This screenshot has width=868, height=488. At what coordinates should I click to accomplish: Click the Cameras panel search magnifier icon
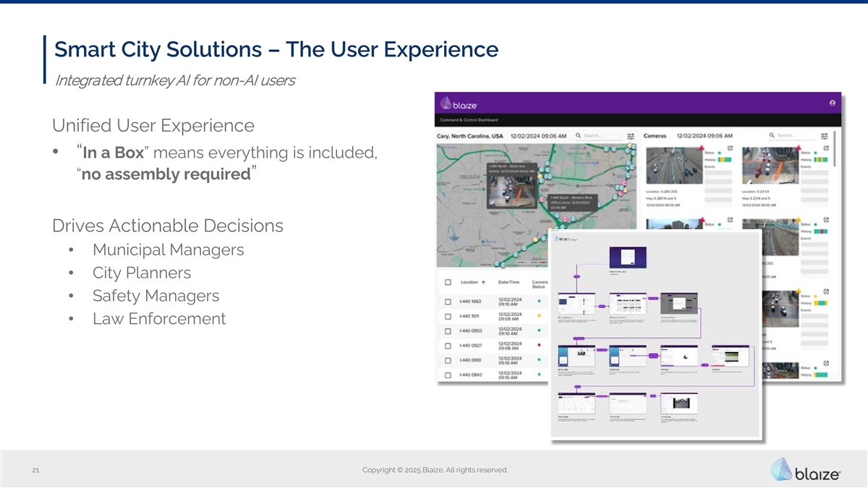772,135
